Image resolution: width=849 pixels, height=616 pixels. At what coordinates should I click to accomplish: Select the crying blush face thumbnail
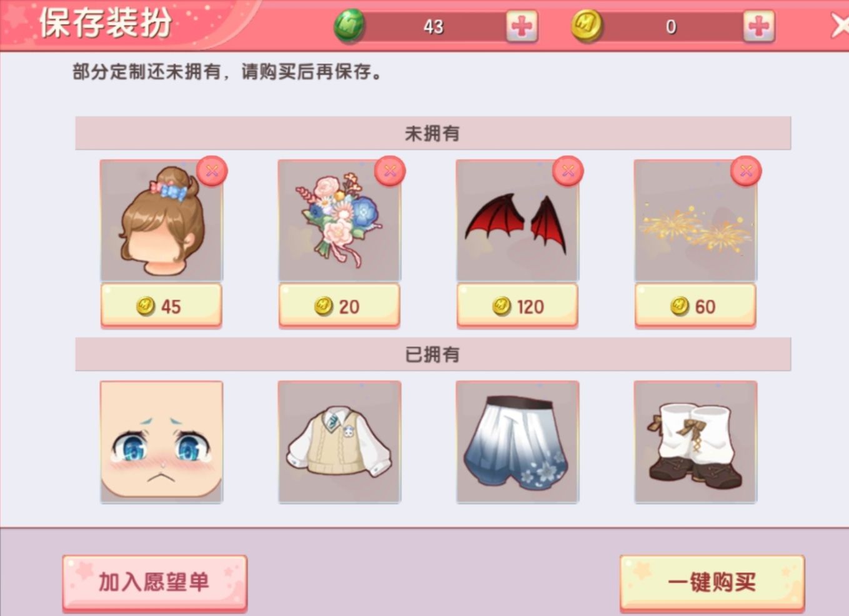click(x=161, y=442)
